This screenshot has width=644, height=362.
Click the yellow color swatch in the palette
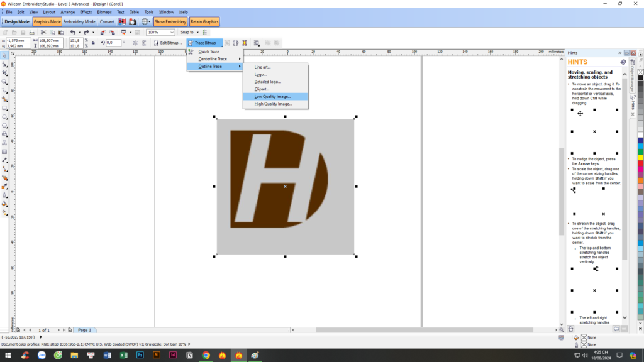[640, 158]
